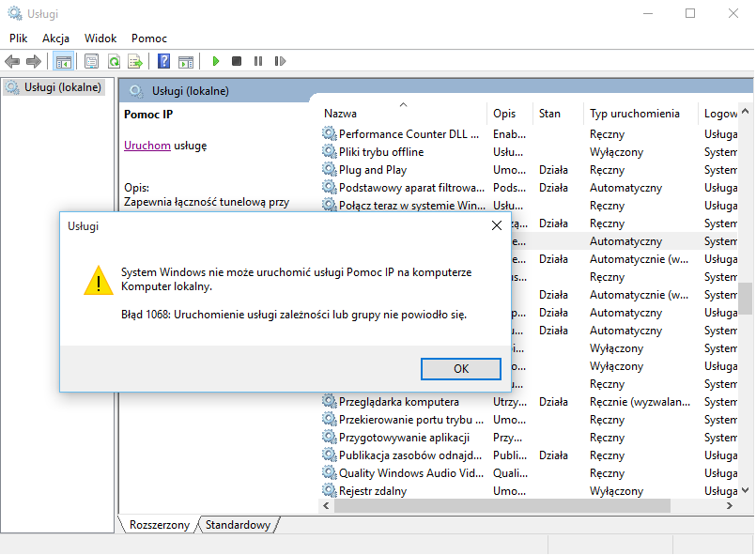The width and height of the screenshot is (756, 555).
Task: Select the Przygotowywanie aplikacji service name
Action: [x=404, y=438]
